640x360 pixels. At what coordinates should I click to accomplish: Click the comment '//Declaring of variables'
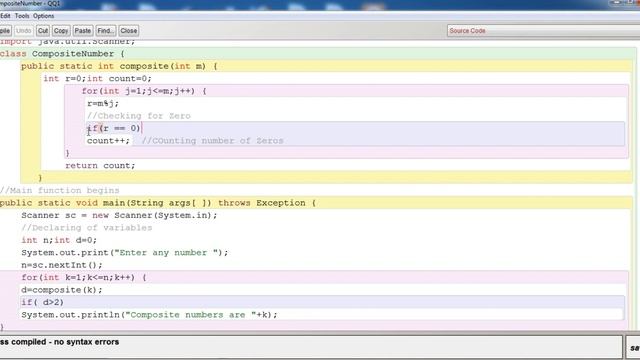(87, 228)
